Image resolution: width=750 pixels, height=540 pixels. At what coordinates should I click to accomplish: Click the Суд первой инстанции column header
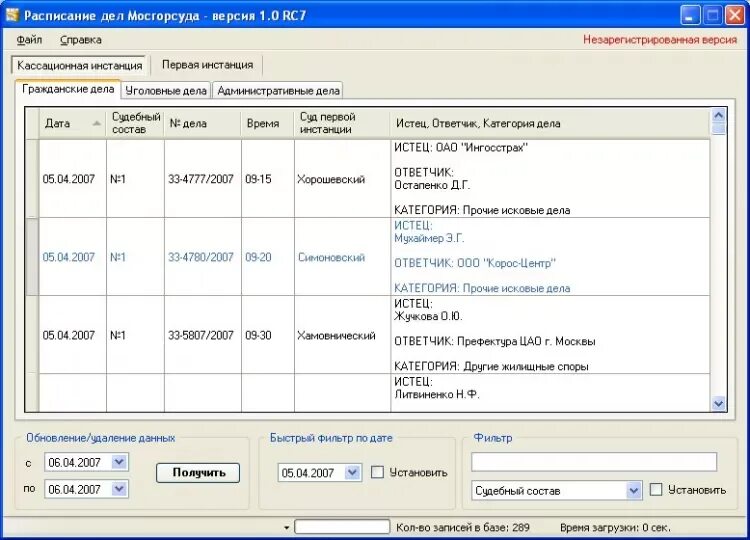click(x=342, y=123)
